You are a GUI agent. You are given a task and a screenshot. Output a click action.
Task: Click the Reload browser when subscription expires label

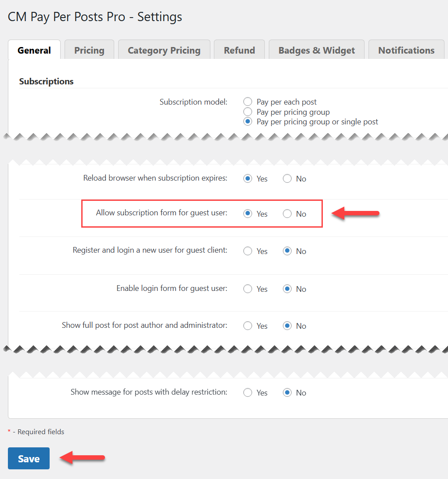point(155,178)
